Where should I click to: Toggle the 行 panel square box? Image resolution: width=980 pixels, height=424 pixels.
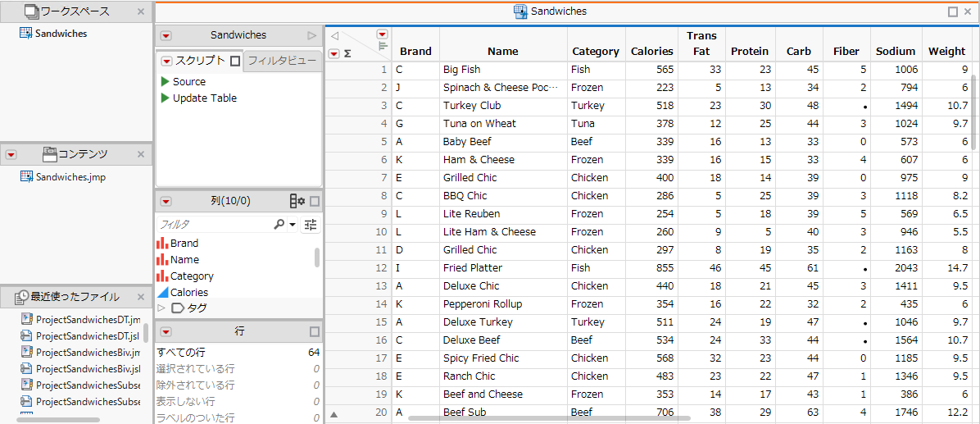click(x=315, y=331)
